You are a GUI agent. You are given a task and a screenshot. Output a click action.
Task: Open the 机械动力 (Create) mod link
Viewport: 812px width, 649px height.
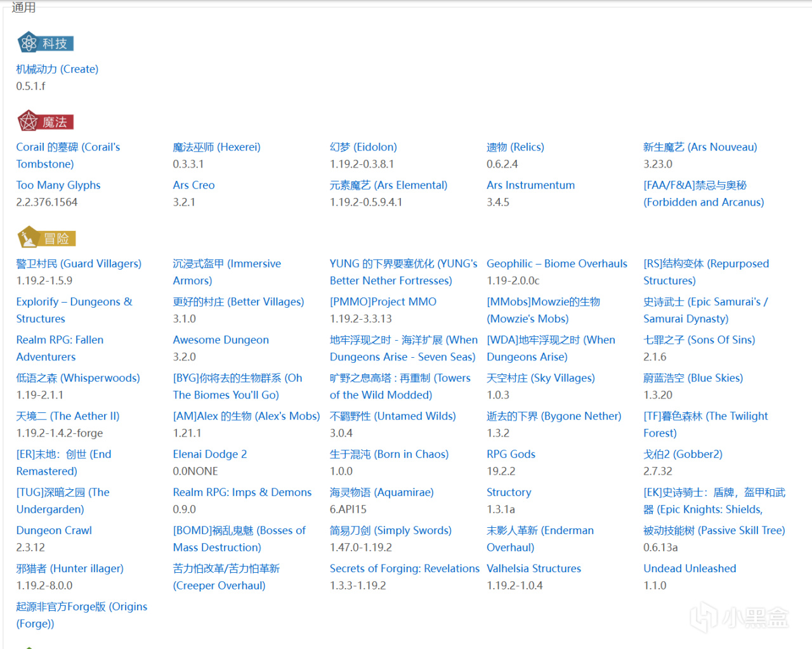click(x=57, y=69)
